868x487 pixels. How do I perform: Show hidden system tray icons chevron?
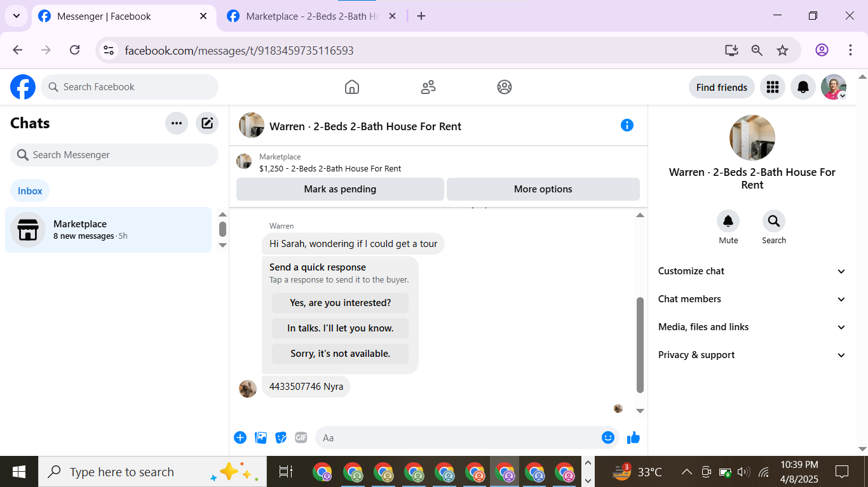tap(686, 472)
